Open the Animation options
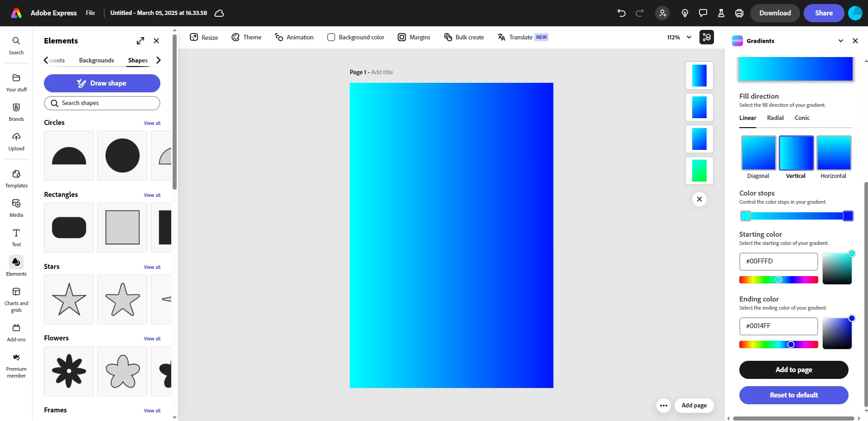 point(294,37)
